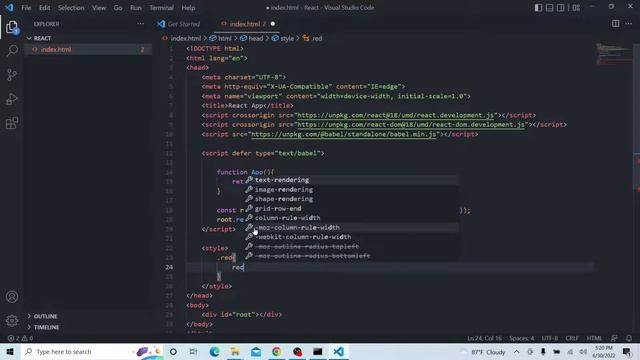
Task: Toggle the secondary side bar layout icon
Action: coord(561,8)
